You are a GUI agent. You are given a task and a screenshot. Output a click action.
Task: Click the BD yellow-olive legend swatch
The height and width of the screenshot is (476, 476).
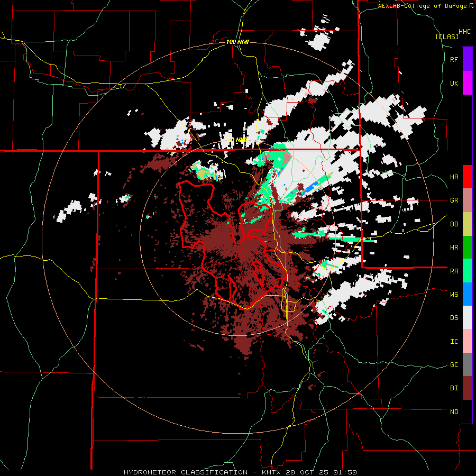coord(467,224)
